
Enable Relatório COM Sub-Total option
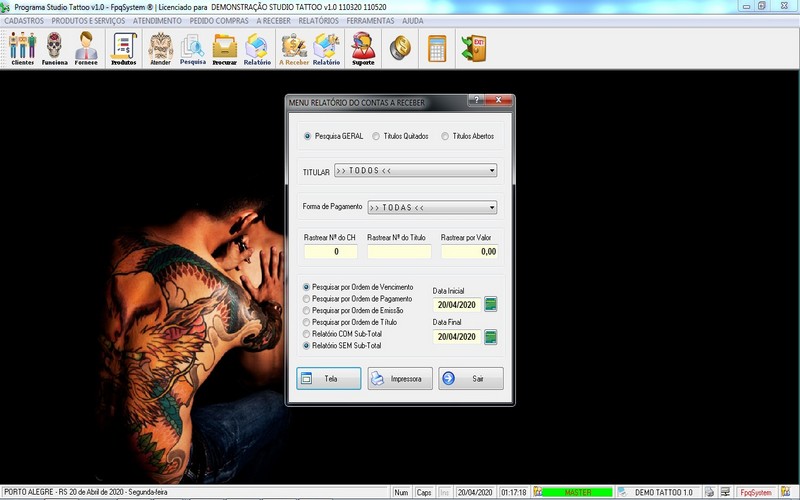coord(307,334)
